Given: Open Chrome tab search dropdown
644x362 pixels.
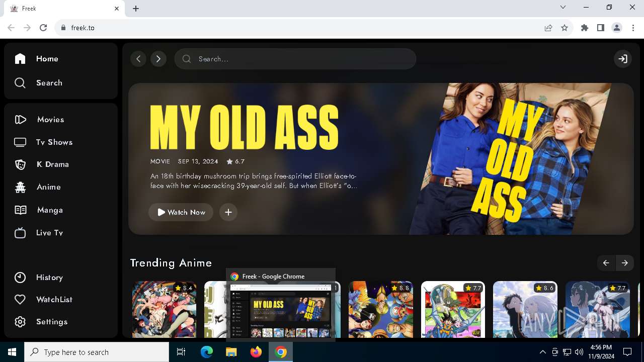Looking at the screenshot, I should click(563, 8).
